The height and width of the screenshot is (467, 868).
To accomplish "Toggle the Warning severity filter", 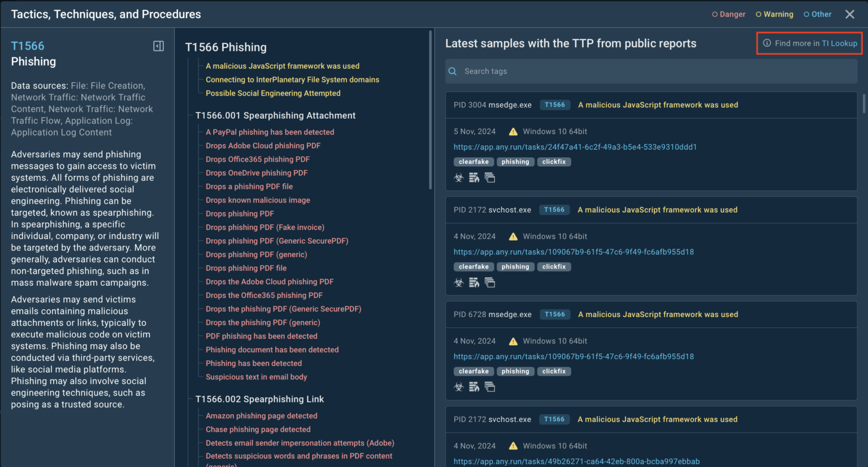I will coord(774,14).
